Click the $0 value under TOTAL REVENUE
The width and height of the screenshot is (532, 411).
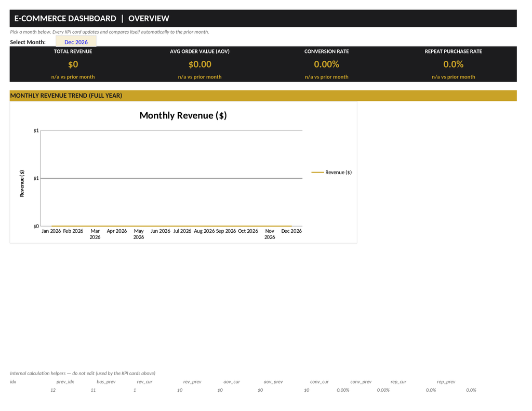(x=73, y=64)
